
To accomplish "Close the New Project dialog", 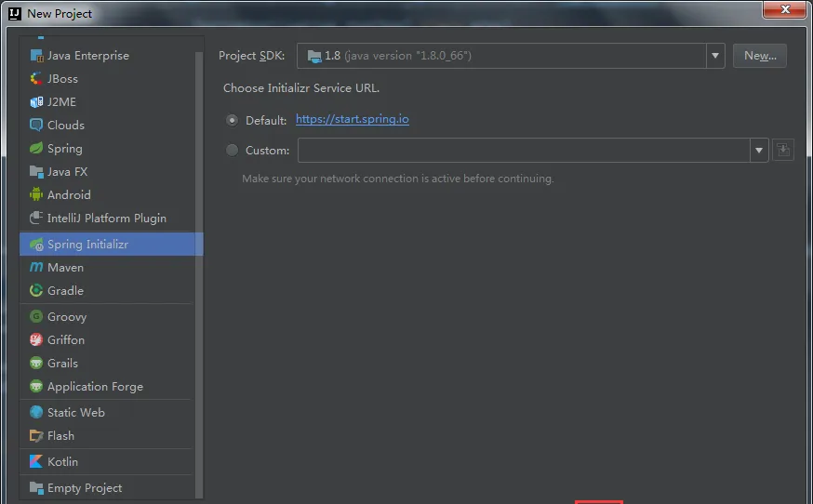I will [x=784, y=9].
